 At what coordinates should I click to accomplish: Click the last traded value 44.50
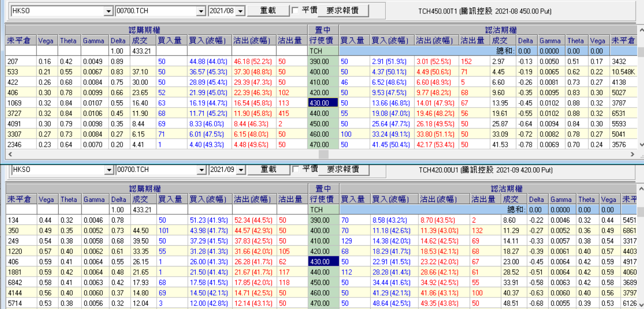141,230
